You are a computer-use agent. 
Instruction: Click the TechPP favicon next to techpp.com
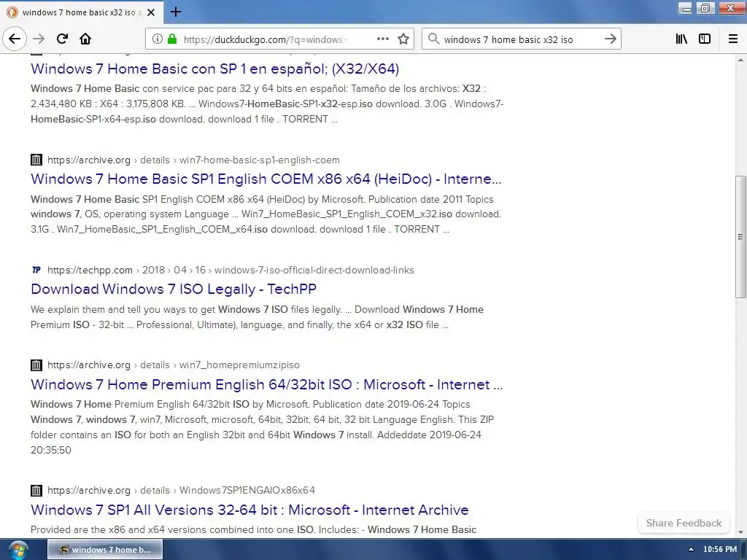point(36,270)
